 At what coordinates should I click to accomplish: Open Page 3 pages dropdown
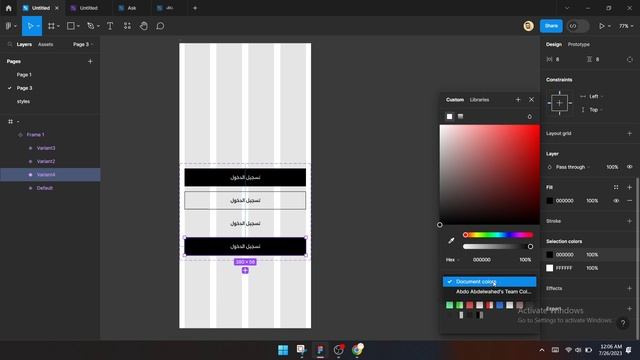point(83,44)
